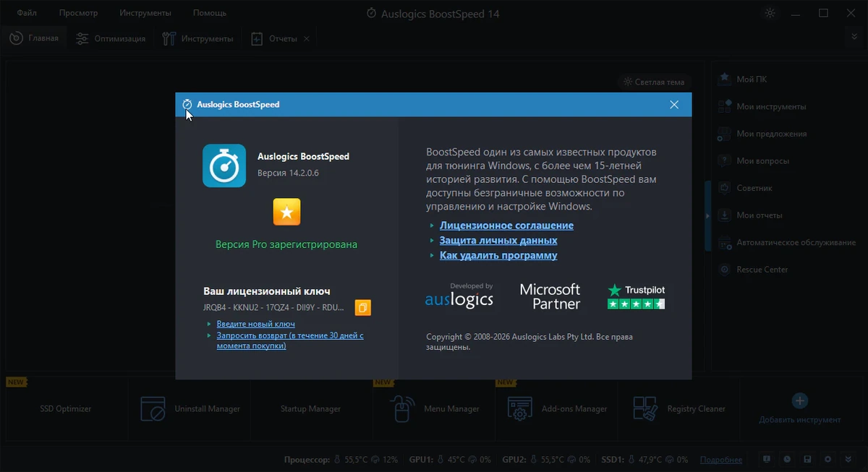Screen dimensions: 868x472
Task: Switch to the Оптимизация tab
Action: click(111, 38)
